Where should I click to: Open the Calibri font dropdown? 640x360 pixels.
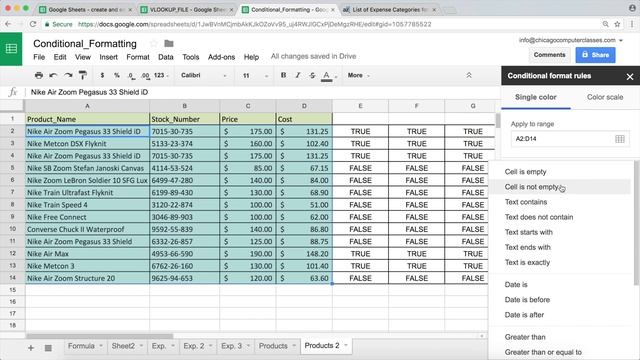point(203,75)
